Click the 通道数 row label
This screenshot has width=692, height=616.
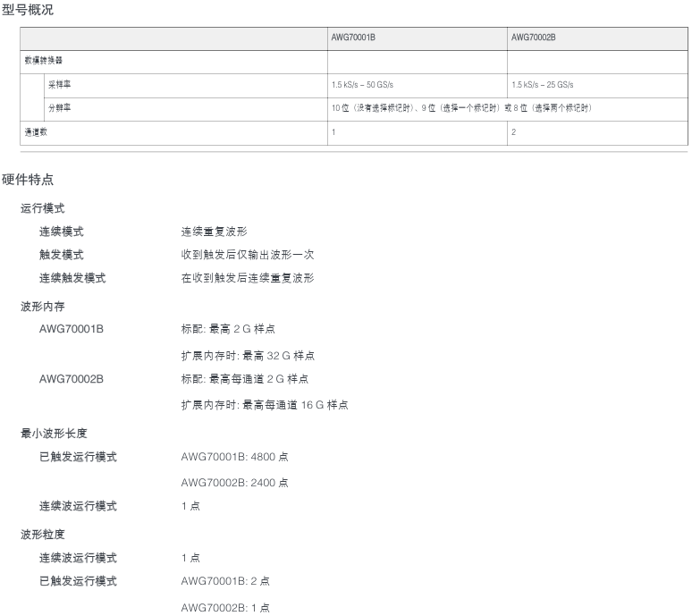[36, 131]
